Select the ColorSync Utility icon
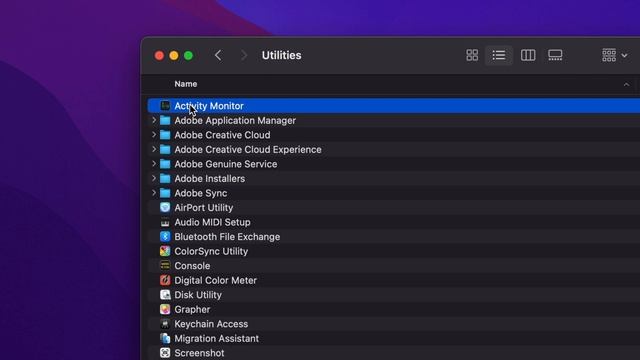The width and height of the screenshot is (640, 360). pos(165,251)
